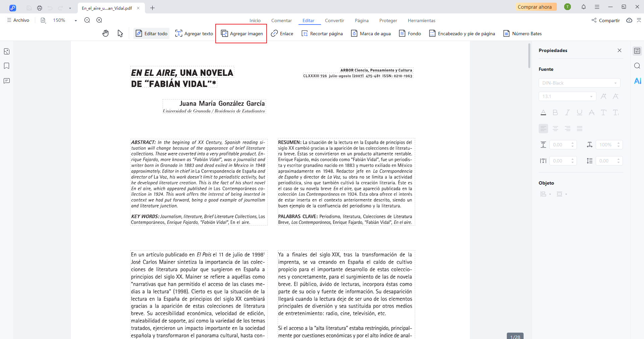Select right text alignment
This screenshot has width=644, height=339.
point(568,129)
